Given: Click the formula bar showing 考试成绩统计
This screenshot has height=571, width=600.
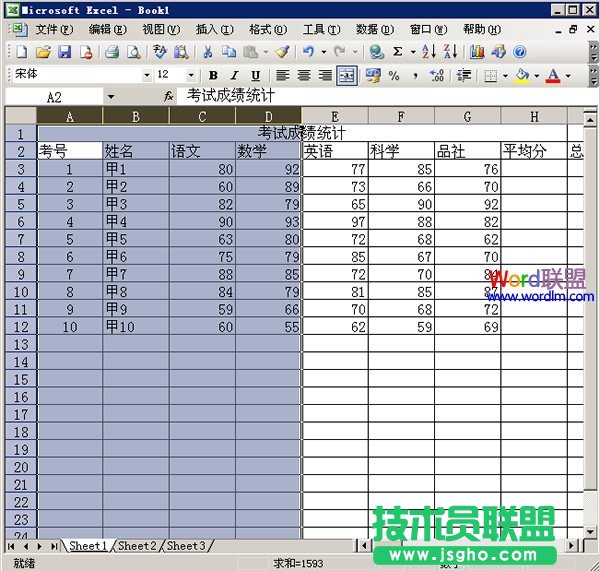Looking at the screenshot, I should [x=380, y=96].
